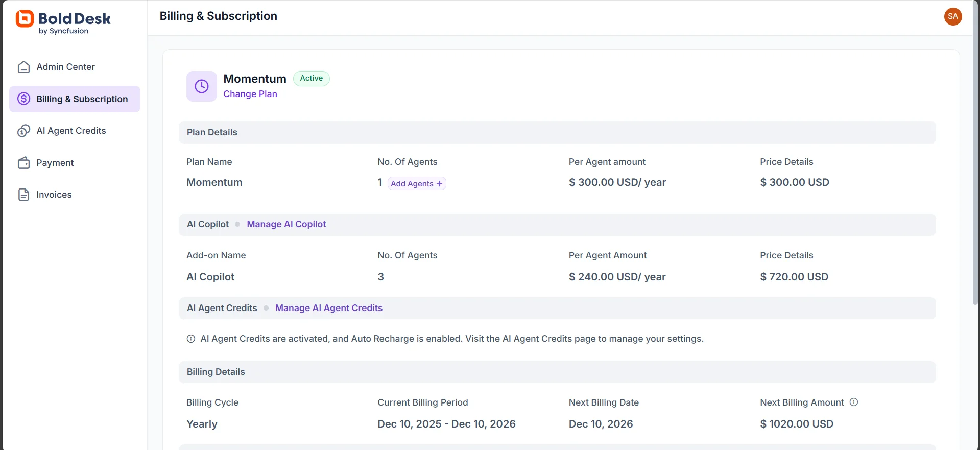The image size is (980, 450).
Task: Click the Payment wallet icon
Action: [x=24, y=163]
